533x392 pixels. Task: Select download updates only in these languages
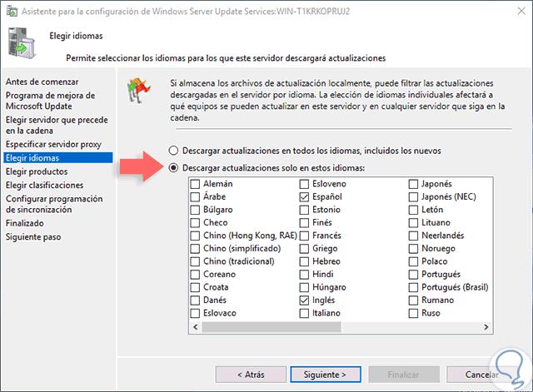[173, 168]
